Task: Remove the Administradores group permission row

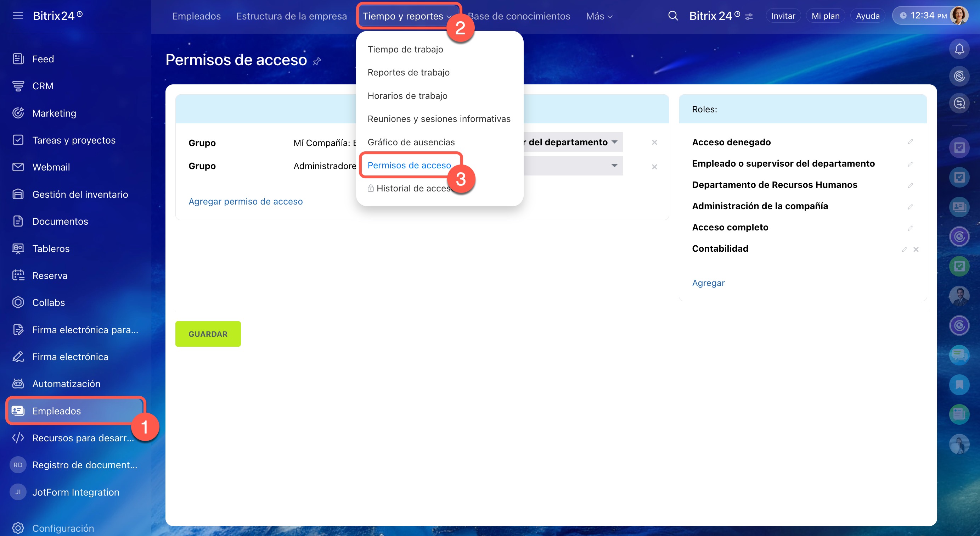Action: (654, 167)
